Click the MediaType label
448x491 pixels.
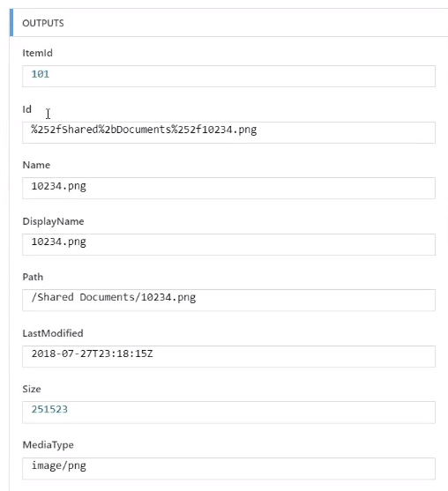pos(48,445)
